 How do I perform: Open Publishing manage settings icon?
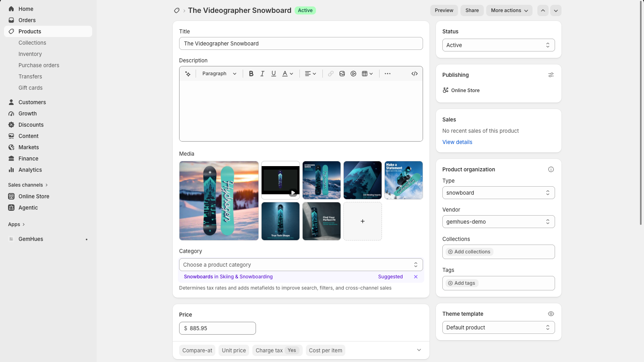(551, 75)
